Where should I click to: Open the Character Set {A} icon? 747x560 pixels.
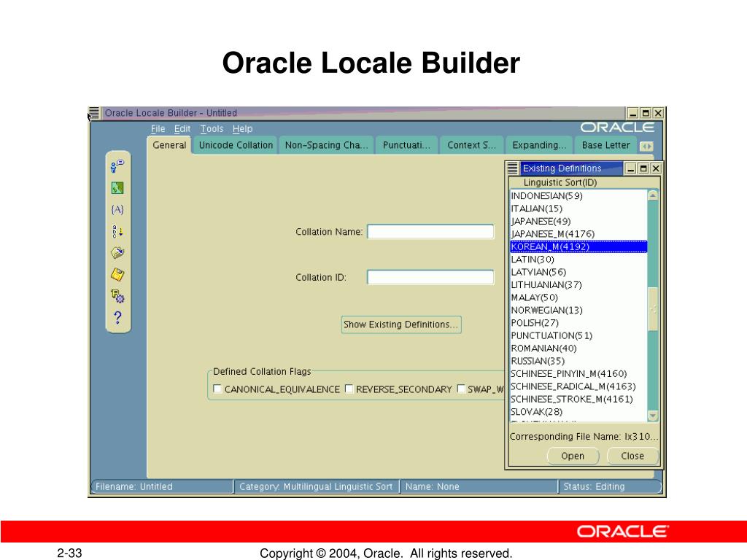[x=117, y=209]
